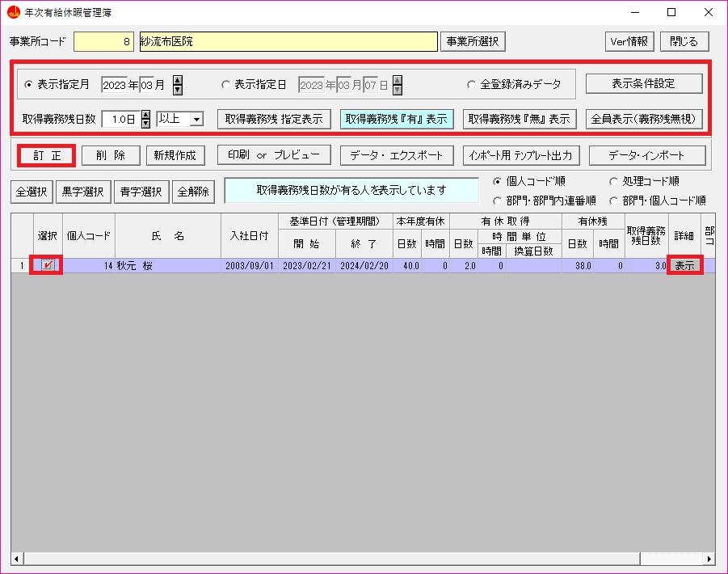
Task: Click the 全選択 button
Action: coord(32,192)
